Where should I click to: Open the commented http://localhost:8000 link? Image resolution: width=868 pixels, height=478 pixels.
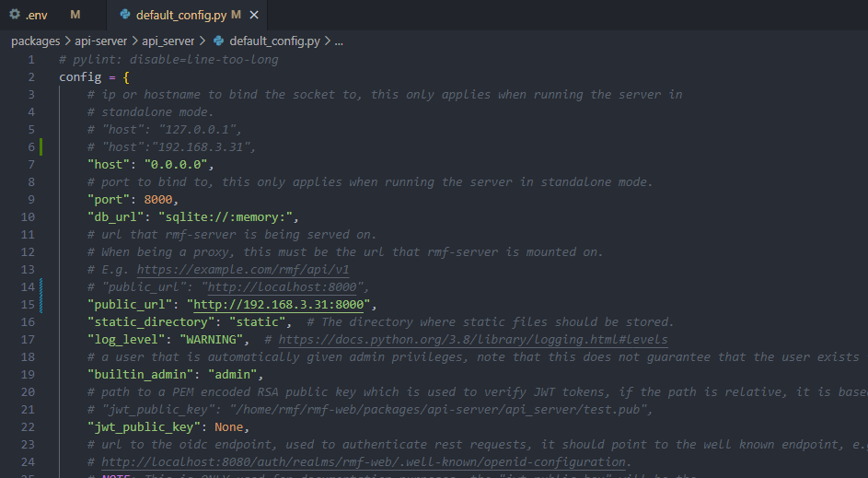283,287
